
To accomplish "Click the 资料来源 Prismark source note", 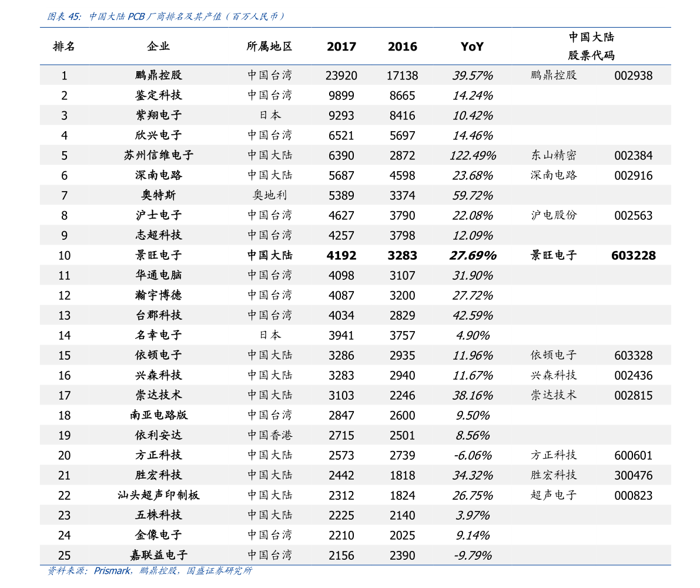I will point(149,571).
